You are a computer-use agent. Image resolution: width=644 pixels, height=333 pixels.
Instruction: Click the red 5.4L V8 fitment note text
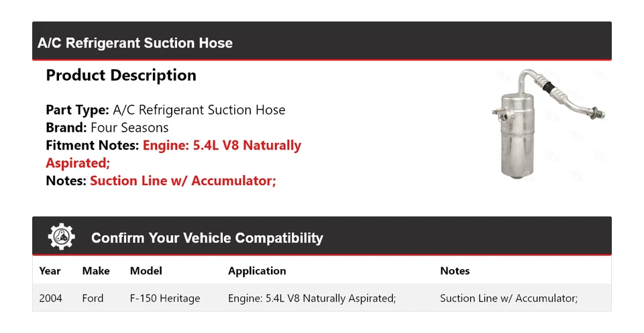(x=221, y=146)
